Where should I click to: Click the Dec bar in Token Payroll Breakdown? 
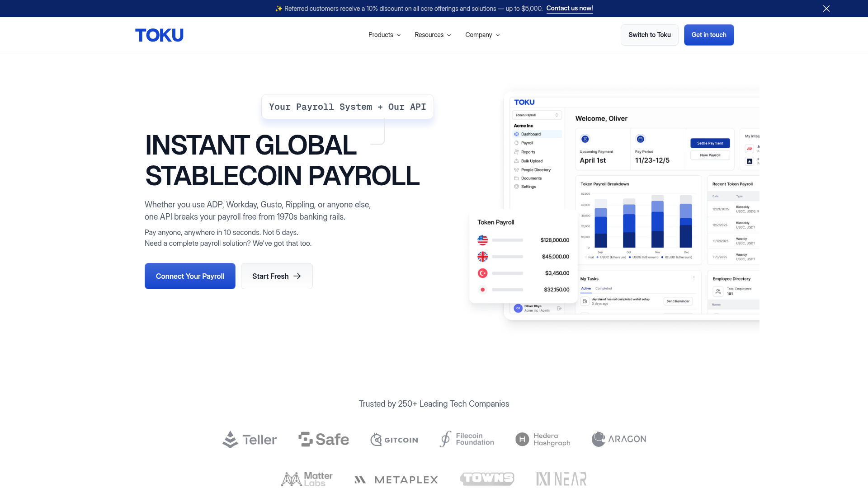[686, 221]
